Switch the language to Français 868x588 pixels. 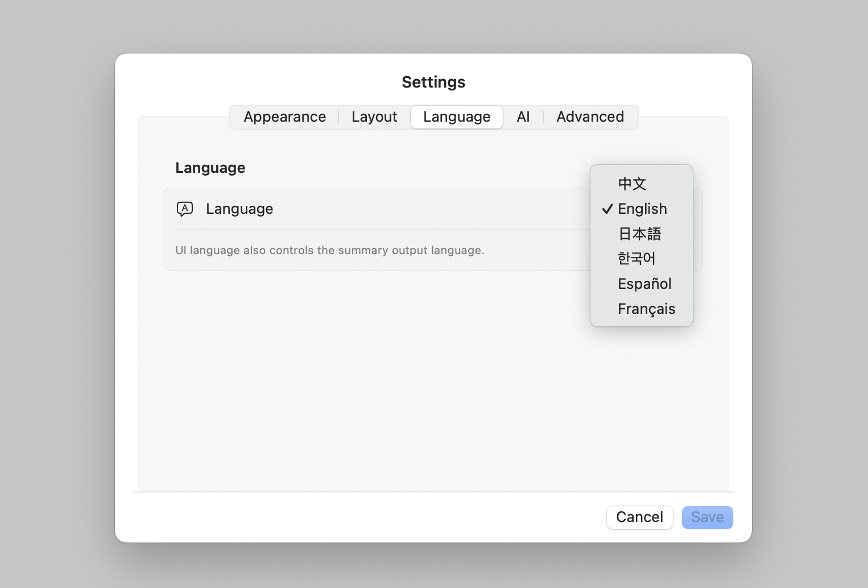pyautogui.click(x=646, y=309)
